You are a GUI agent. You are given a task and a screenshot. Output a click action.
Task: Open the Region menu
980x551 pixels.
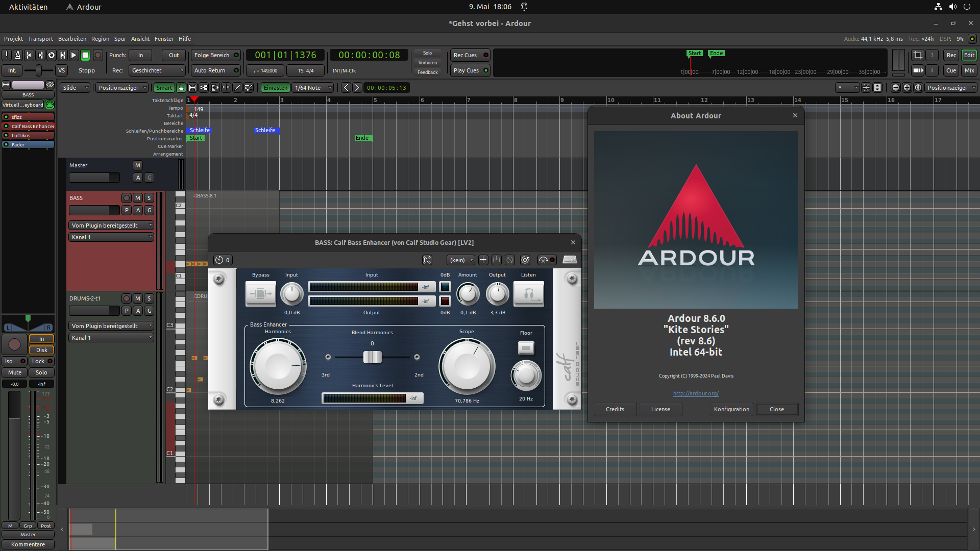pos(100,39)
